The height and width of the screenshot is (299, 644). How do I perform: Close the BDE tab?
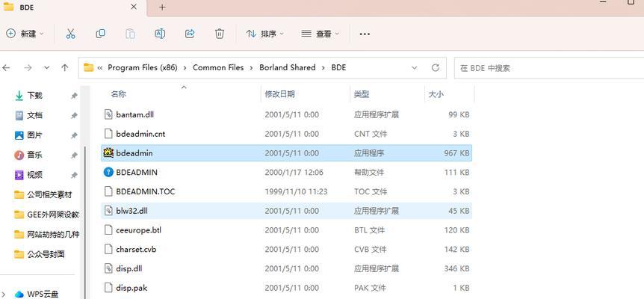pyautogui.click(x=134, y=7)
